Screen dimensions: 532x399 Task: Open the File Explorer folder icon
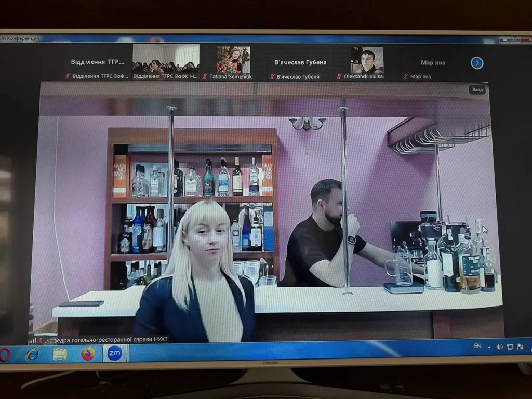(x=60, y=354)
